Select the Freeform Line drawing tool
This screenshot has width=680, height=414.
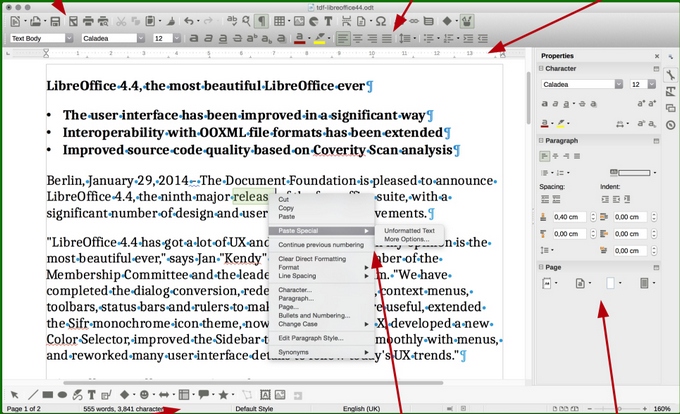[77, 395]
